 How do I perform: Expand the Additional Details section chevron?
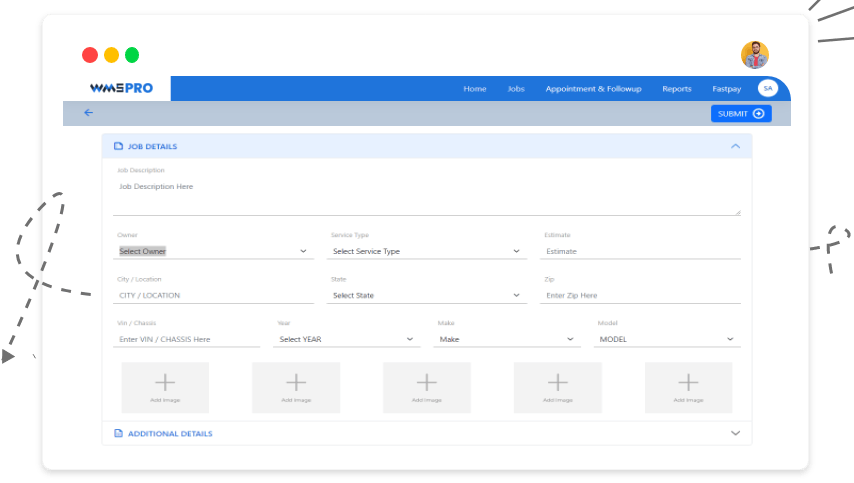tap(735, 434)
